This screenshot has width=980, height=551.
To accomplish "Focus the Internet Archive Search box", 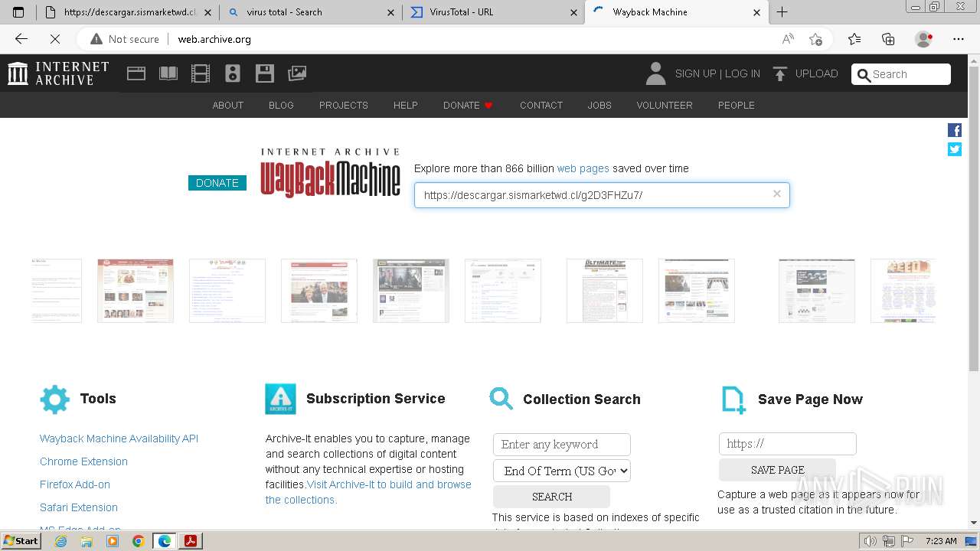I will pyautogui.click(x=901, y=74).
